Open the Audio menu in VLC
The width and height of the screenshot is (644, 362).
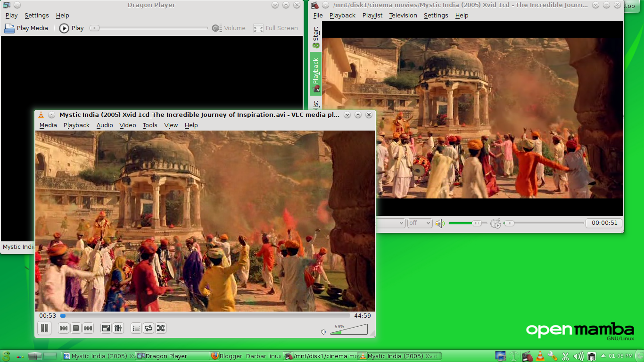pos(105,125)
